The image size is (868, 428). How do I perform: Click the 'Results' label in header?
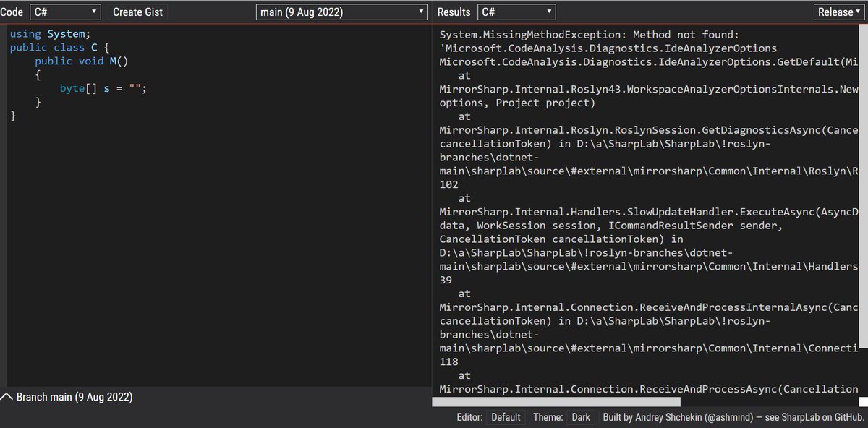click(454, 12)
